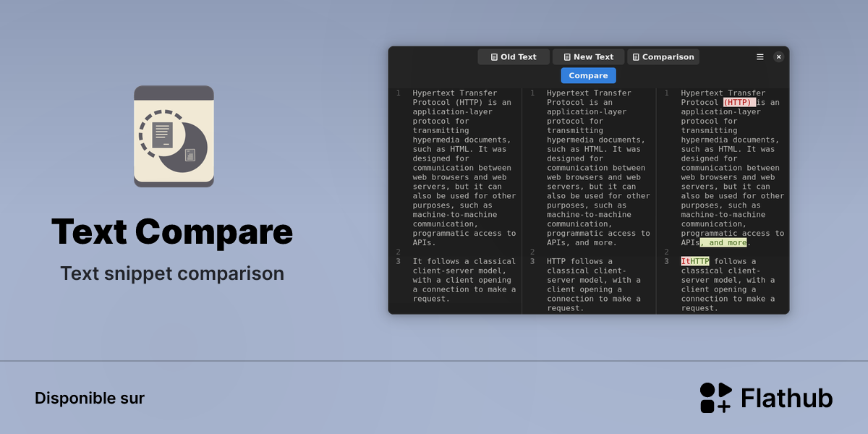
Task: Click the Flathub logo
Action: (766, 398)
